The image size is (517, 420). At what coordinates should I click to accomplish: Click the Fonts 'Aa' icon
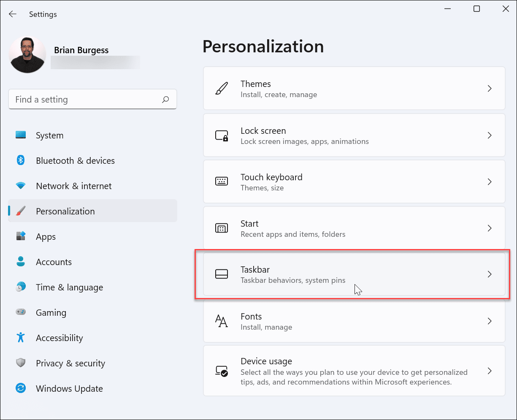pos(222,321)
